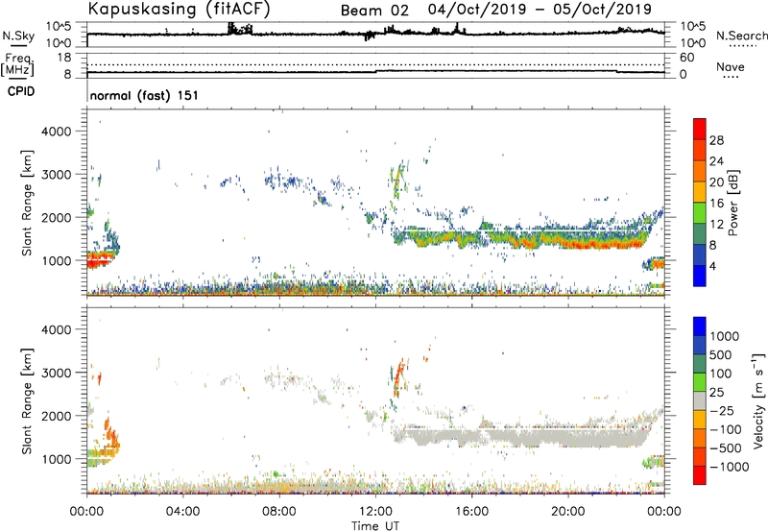
Task: Click the '16' tick on the Power colorbar
Action: click(x=716, y=204)
